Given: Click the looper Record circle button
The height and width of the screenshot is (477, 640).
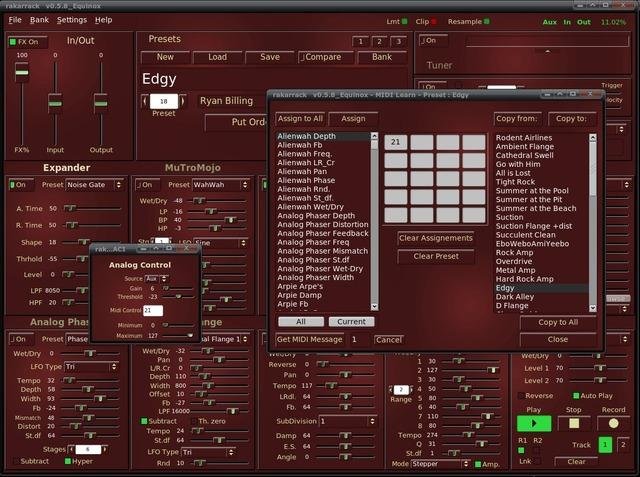Looking at the screenshot, I should coord(613,424).
